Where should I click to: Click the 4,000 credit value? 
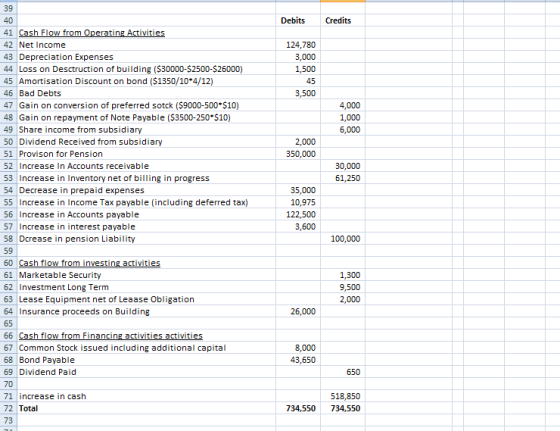pos(350,106)
